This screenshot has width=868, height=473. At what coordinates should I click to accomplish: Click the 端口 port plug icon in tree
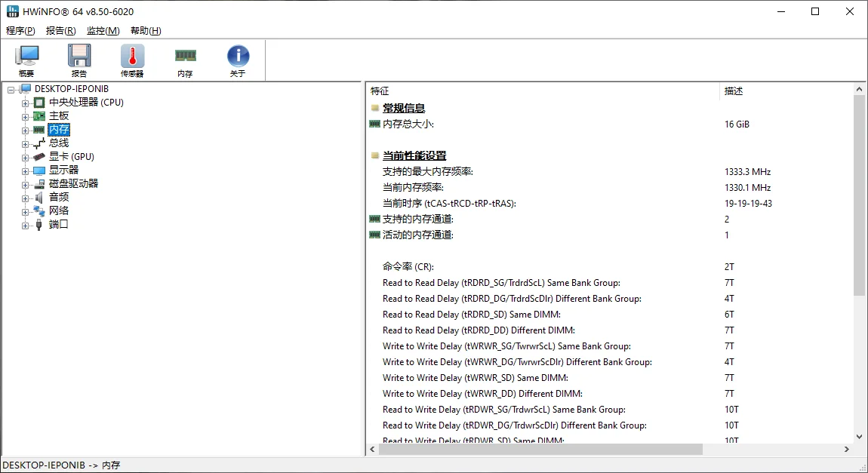pyautogui.click(x=38, y=225)
